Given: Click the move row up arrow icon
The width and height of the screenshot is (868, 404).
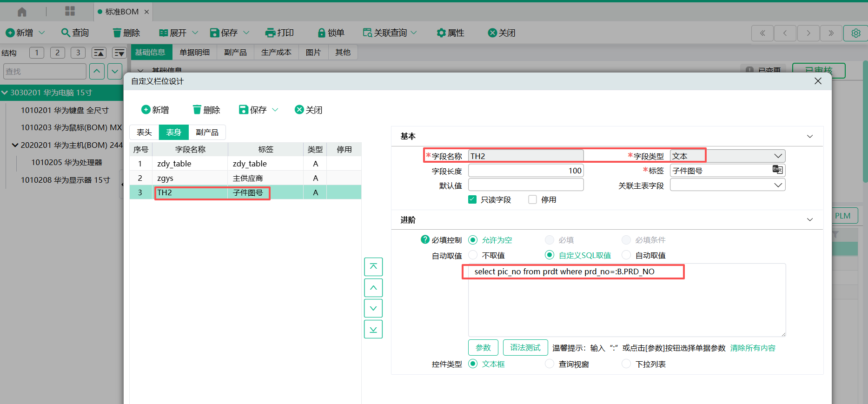Looking at the screenshot, I should pos(373,288).
